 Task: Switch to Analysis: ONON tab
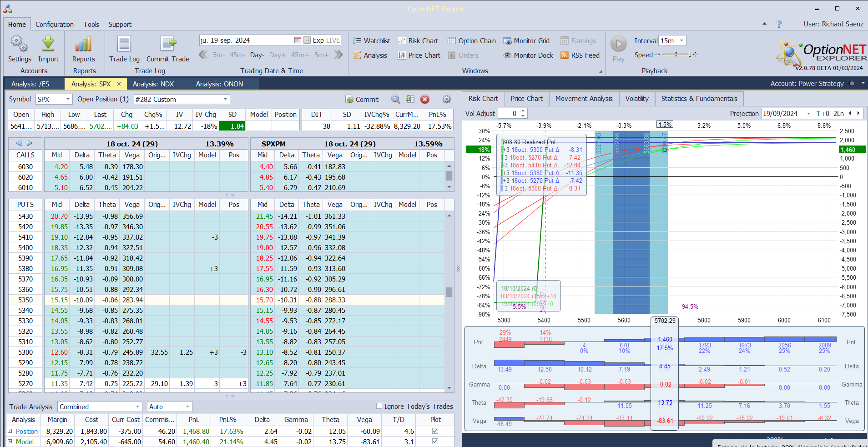(220, 84)
